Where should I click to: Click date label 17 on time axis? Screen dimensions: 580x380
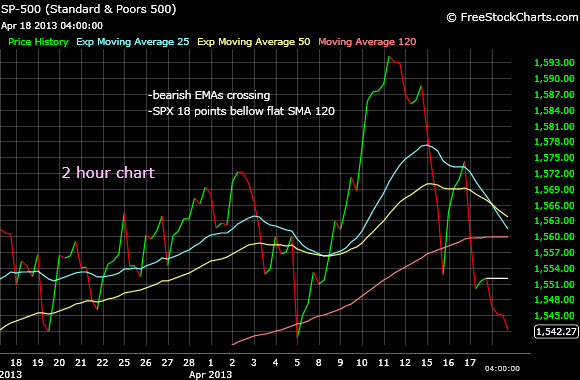470,363
